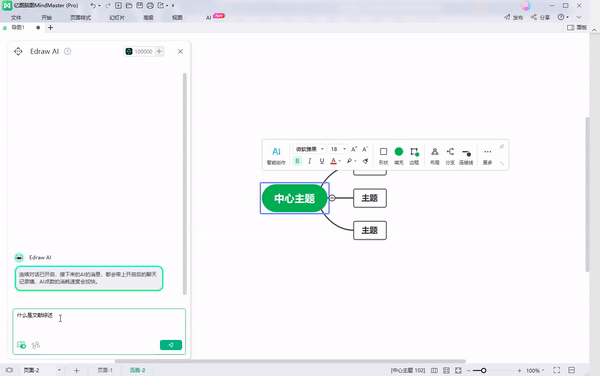Toggle the continuous conversation switch icon

click(x=21, y=345)
